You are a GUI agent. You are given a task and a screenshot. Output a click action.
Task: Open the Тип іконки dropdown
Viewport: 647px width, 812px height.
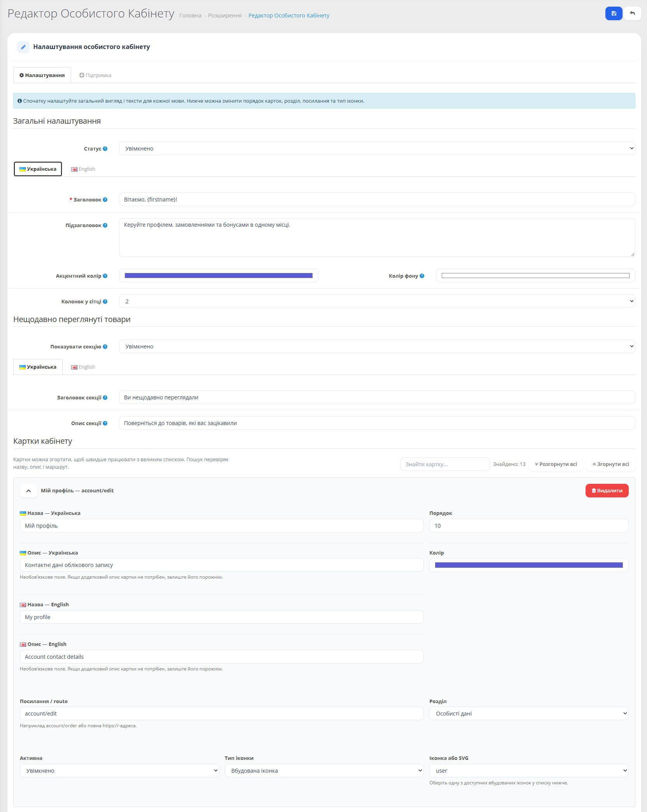(324, 771)
